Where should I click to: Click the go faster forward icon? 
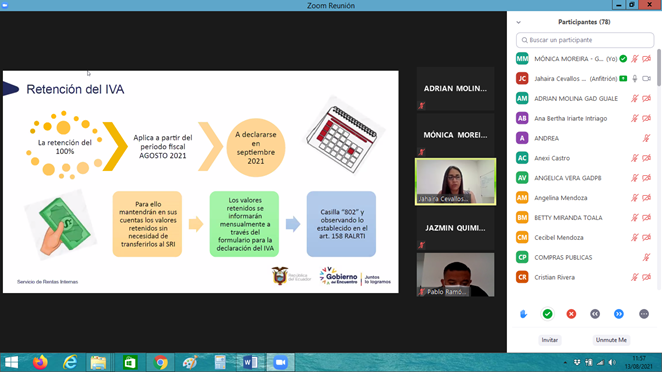619,314
